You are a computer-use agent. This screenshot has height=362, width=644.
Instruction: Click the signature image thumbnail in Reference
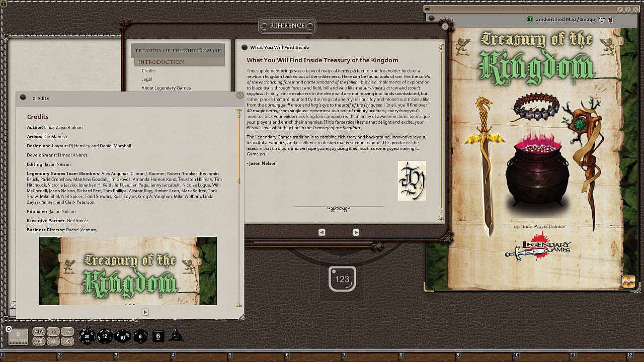(412, 181)
